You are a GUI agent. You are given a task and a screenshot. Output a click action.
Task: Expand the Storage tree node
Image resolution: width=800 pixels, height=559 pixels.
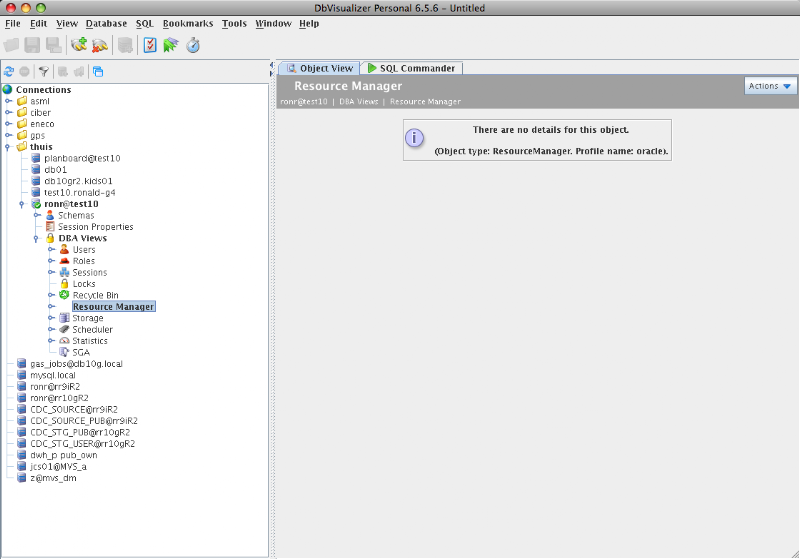point(52,318)
